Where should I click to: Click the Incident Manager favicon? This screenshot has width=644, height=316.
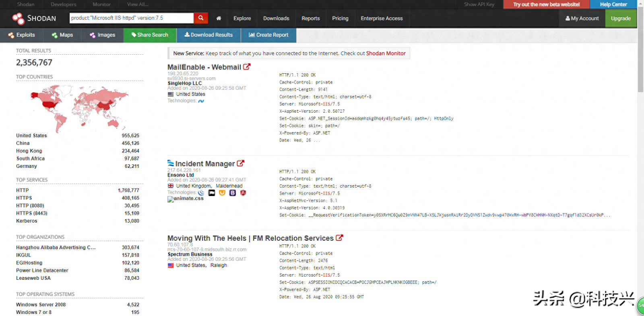click(x=171, y=163)
